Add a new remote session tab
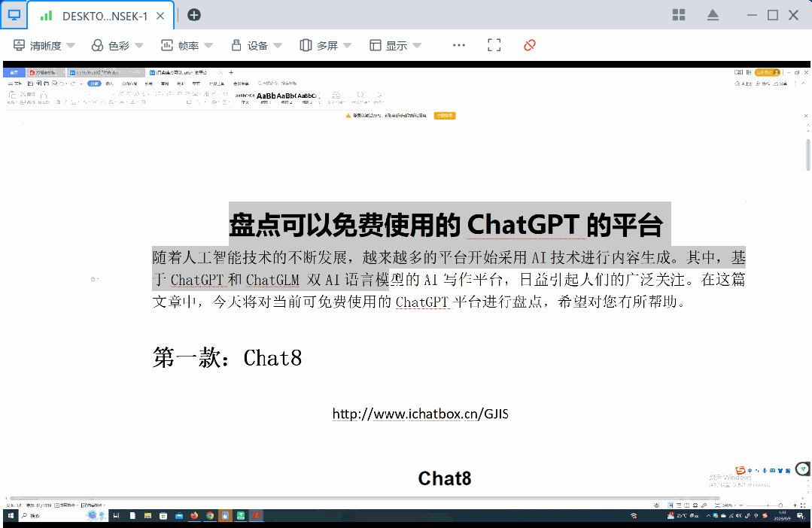Viewport: 812px width, 528px height. (x=194, y=15)
